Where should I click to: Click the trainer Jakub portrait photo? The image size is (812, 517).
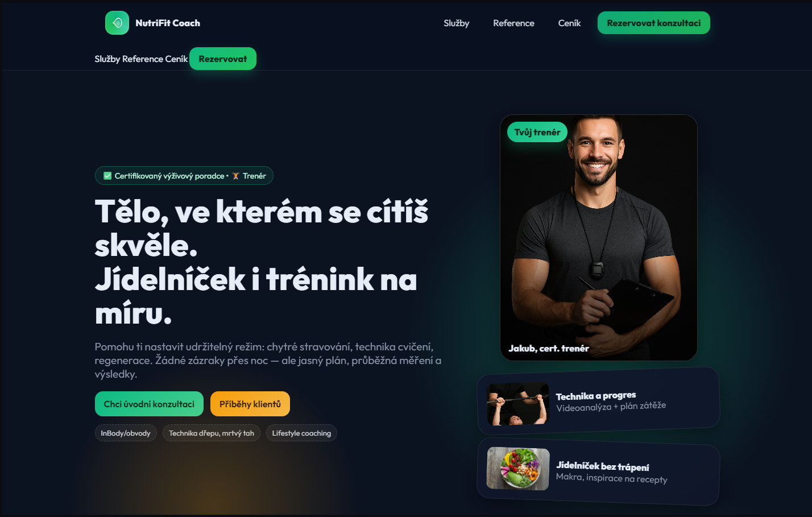pyautogui.click(x=599, y=238)
